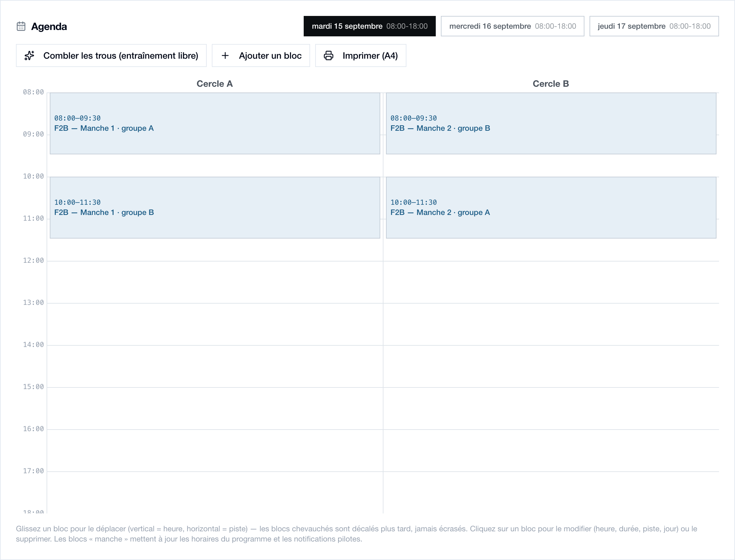Image resolution: width=735 pixels, height=560 pixels.
Task: Click the Agenda heading text
Action: [49, 26]
